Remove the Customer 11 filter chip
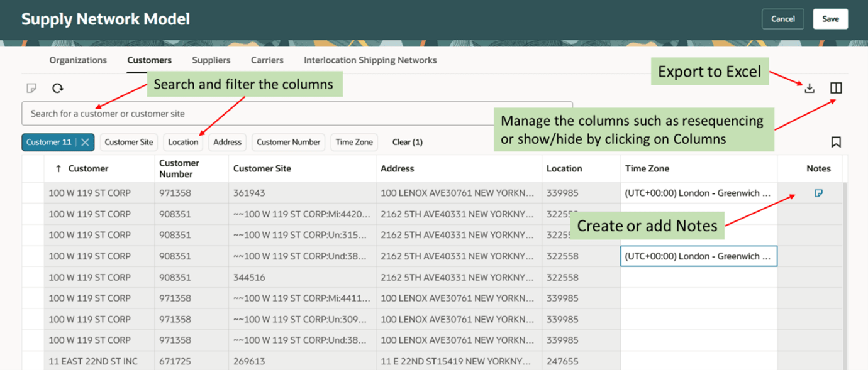 [86, 142]
